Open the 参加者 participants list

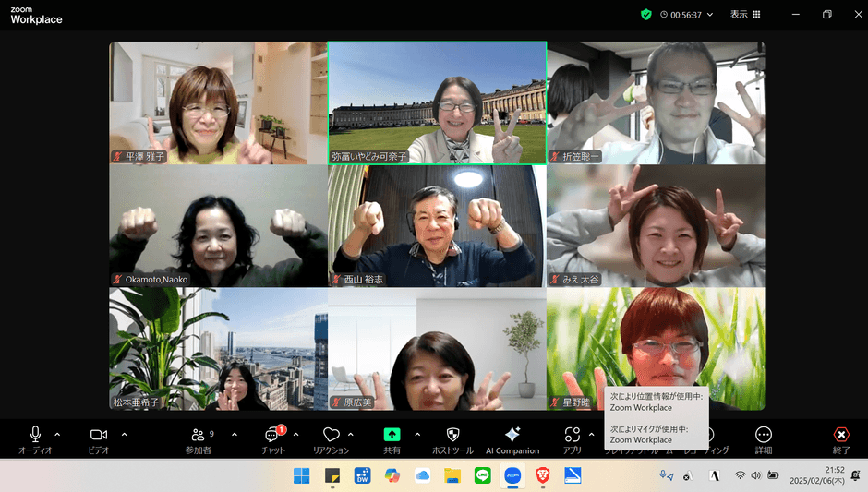(x=198, y=436)
